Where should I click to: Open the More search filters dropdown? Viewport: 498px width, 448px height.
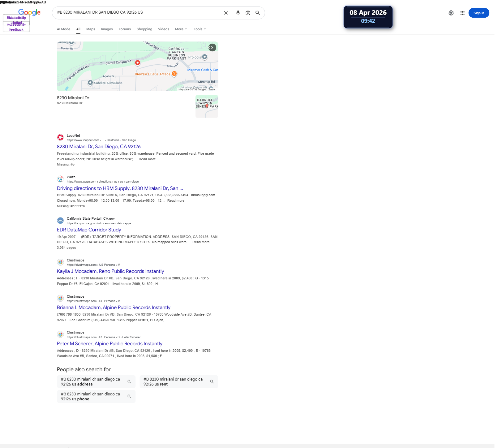[181, 29]
